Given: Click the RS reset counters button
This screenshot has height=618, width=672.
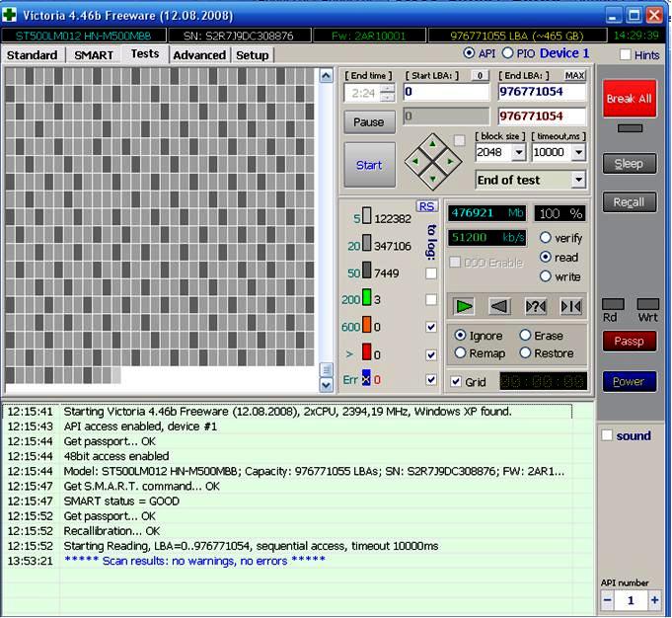Looking at the screenshot, I should tap(426, 206).
